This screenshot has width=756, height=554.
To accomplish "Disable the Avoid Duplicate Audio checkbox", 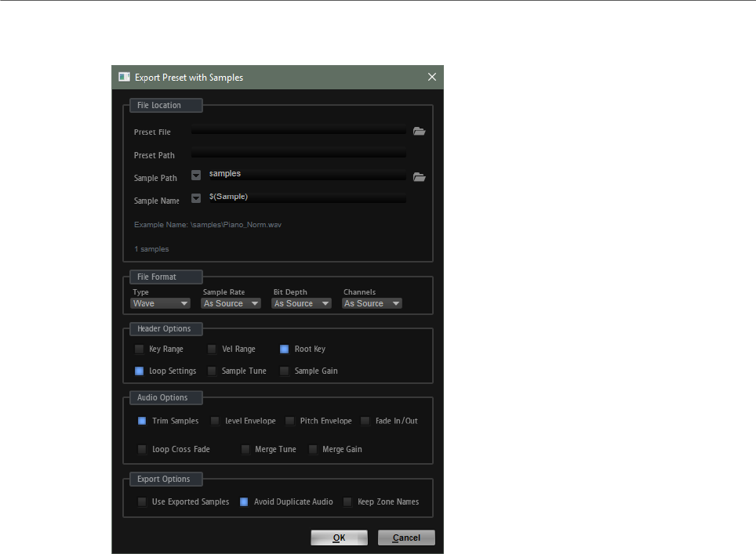I will click(x=244, y=502).
